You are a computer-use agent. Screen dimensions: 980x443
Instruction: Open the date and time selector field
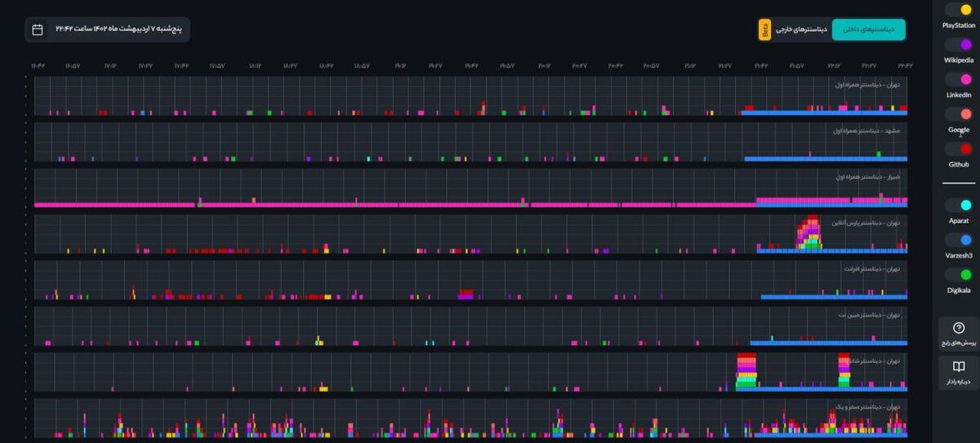click(x=107, y=29)
